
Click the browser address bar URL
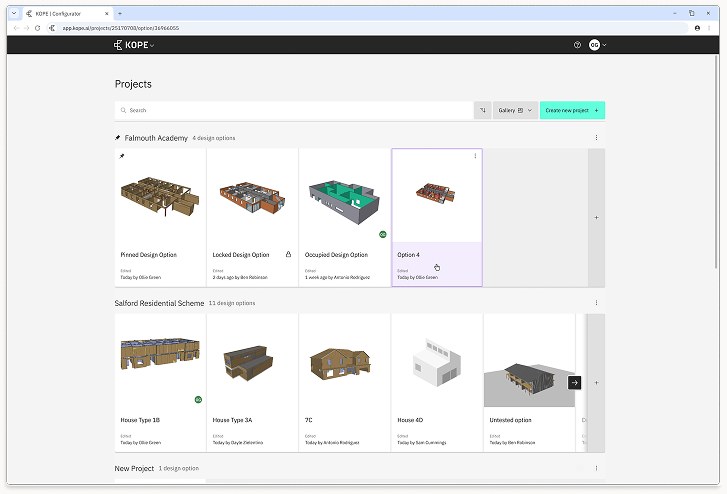pyautogui.click(x=121, y=28)
